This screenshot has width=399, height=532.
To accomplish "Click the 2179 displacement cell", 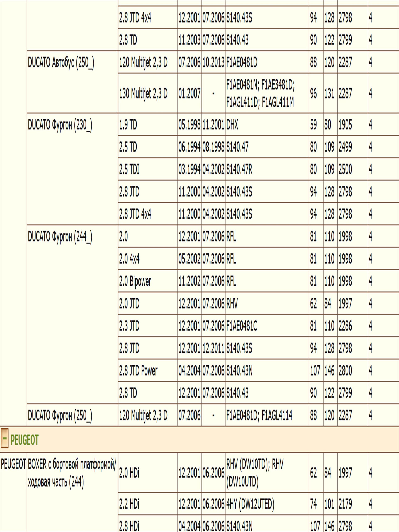I will (x=353, y=504).
